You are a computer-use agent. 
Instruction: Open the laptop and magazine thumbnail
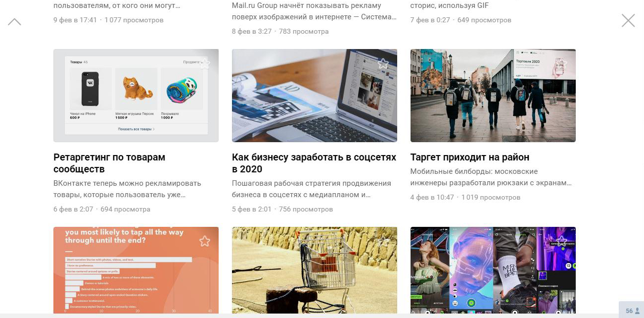point(315,96)
